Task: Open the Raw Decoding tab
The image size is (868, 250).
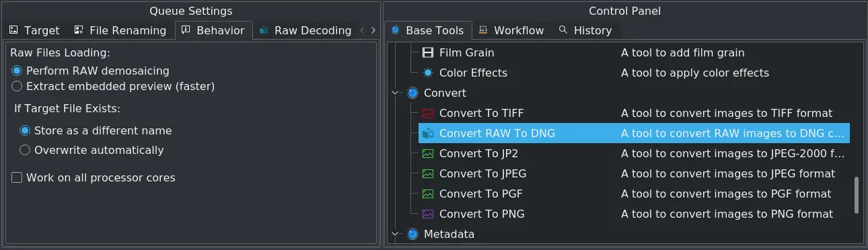Action: tap(305, 30)
